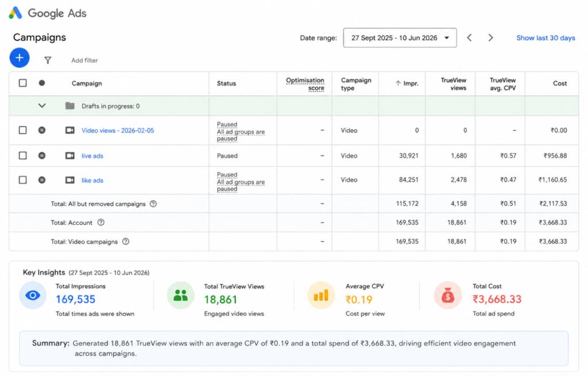The height and width of the screenshot is (376, 588).
Task: Select the like ads row checkbox
Action: point(23,180)
